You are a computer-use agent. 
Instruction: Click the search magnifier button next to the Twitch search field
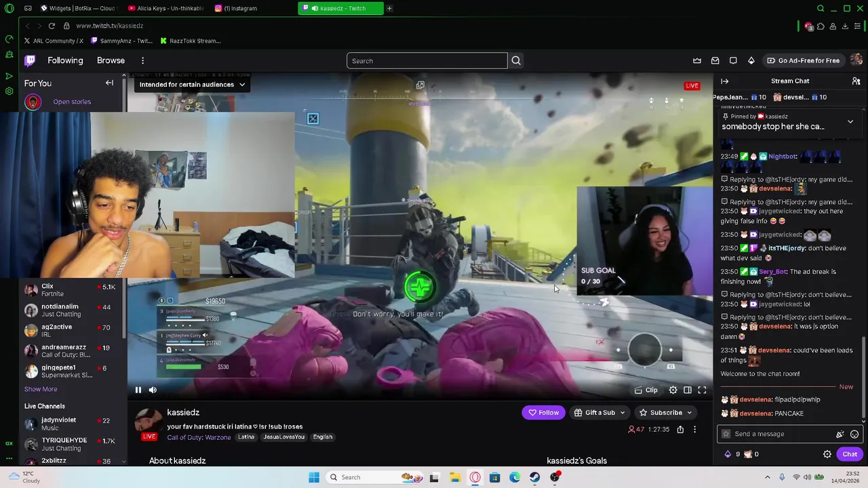516,60
